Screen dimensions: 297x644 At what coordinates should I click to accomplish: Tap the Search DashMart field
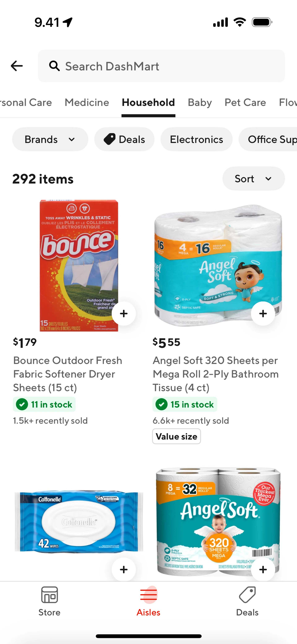coord(161,66)
